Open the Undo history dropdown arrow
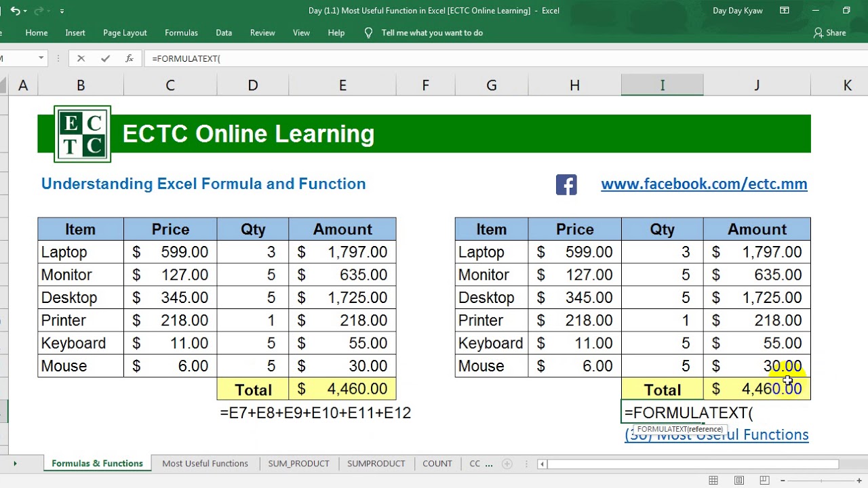 coord(25,11)
